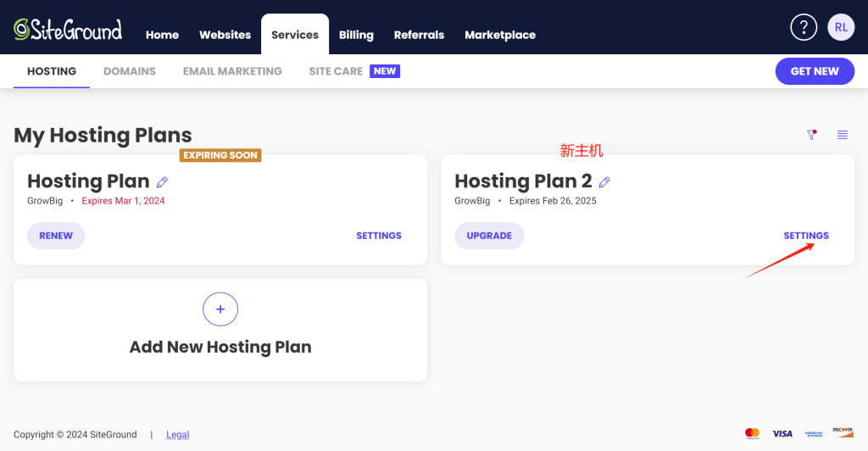Click the filter funnel icon

tap(811, 135)
